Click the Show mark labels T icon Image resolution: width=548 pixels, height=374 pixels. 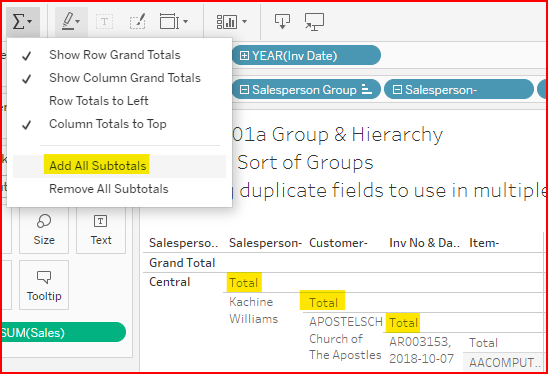pyautogui.click(x=104, y=22)
